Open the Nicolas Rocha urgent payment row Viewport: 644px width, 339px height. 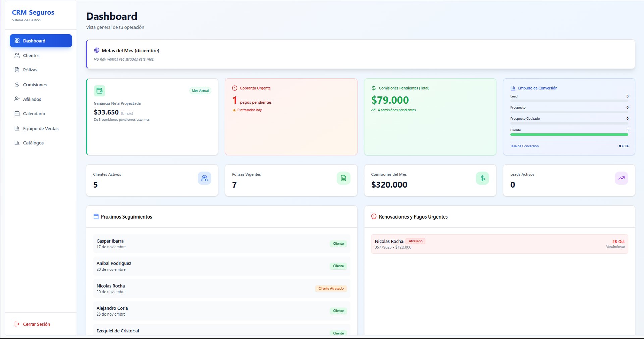tap(499, 244)
